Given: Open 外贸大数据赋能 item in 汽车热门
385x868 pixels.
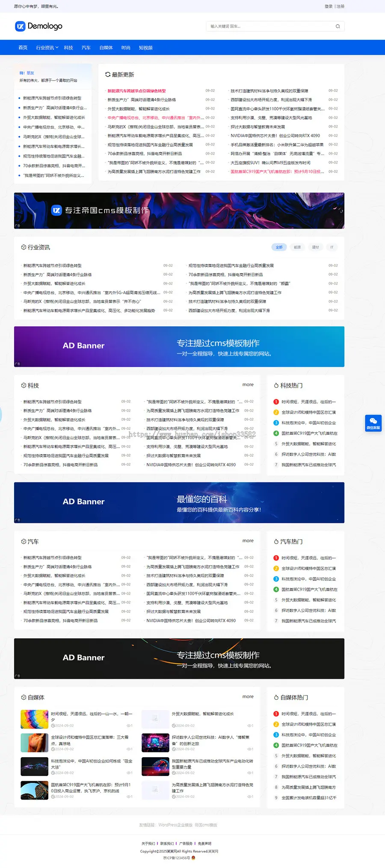Looking at the screenshot, I should (x=309, y=600).
